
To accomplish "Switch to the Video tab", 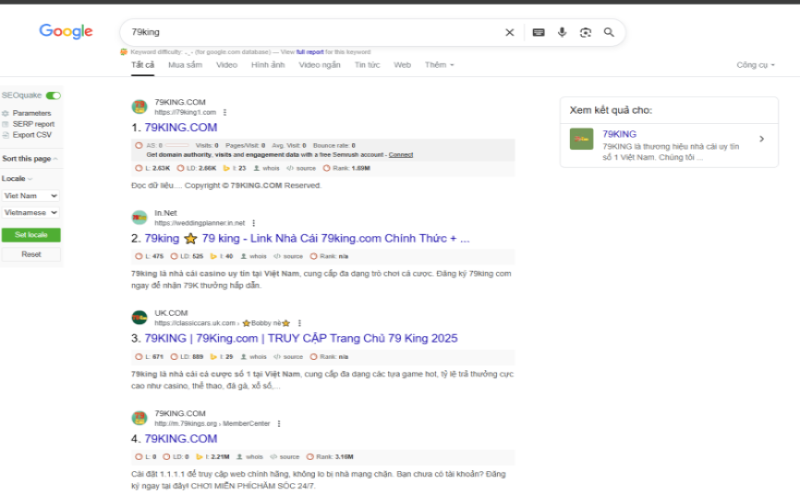I will [227, 65].
